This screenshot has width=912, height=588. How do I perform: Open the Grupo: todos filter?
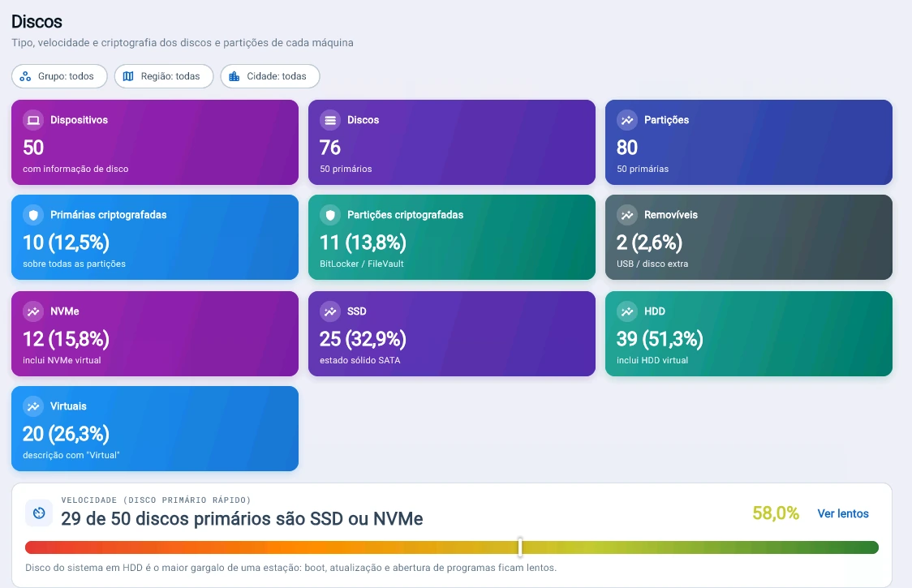coord(59,76)
